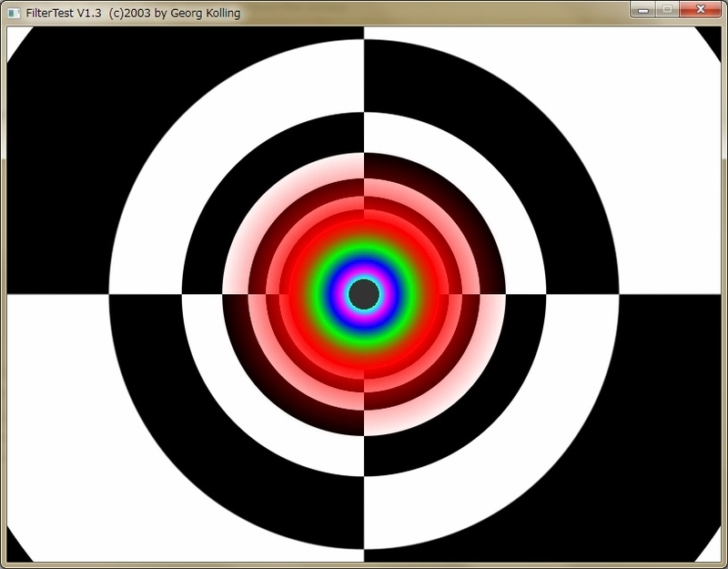The image size is (728, 569).
Task: Minimize the FilterTest window
Action: click(643, 9)
